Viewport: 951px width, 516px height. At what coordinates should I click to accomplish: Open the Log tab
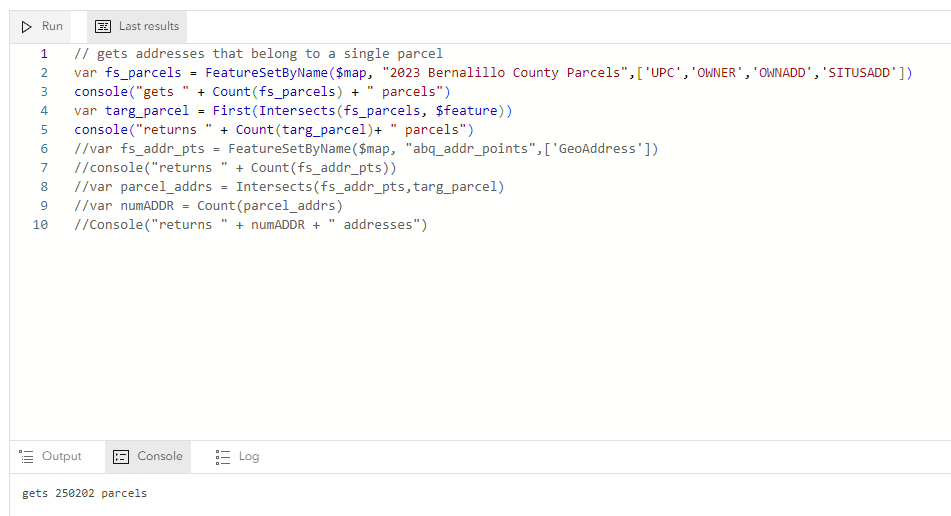(x=248, y=457)
